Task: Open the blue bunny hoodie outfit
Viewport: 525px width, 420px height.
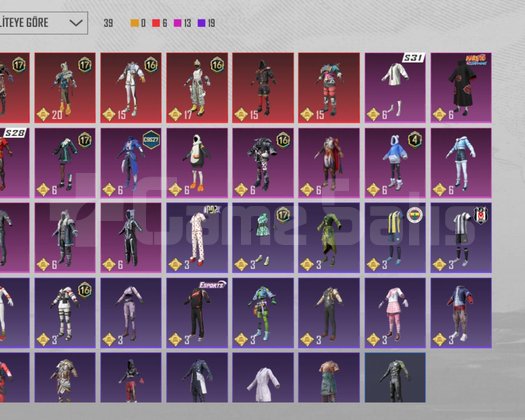Action: pos(395,163)
